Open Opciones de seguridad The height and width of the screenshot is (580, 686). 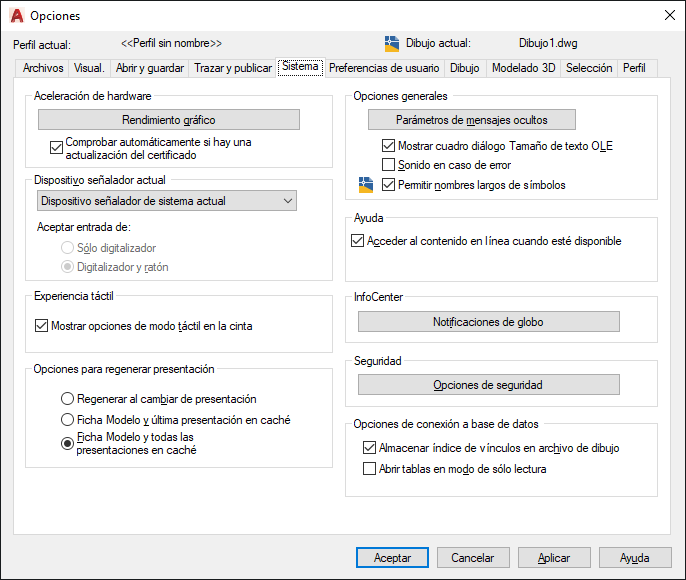(x=489, y=385)
